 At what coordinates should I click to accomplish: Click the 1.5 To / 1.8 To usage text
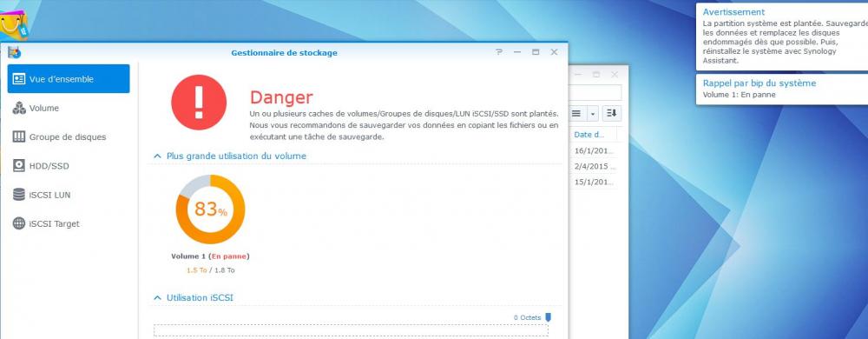pos(210,270)
